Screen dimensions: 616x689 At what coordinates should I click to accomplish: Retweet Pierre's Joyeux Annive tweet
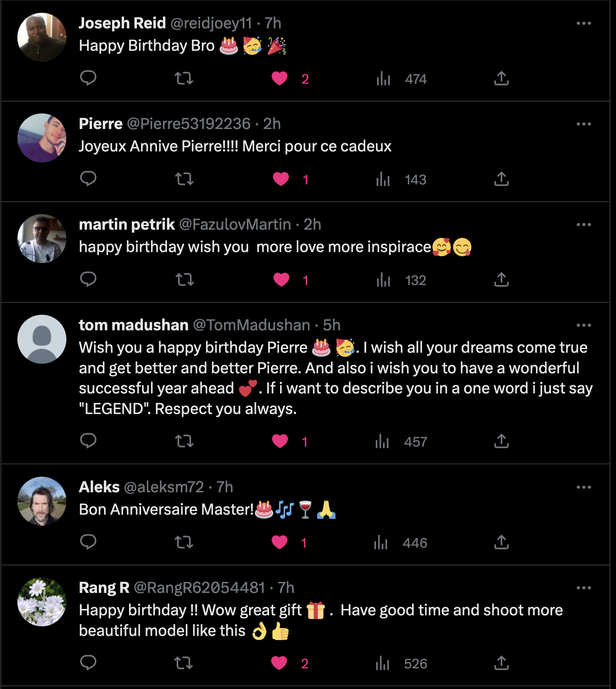click(x=184, y=179)
